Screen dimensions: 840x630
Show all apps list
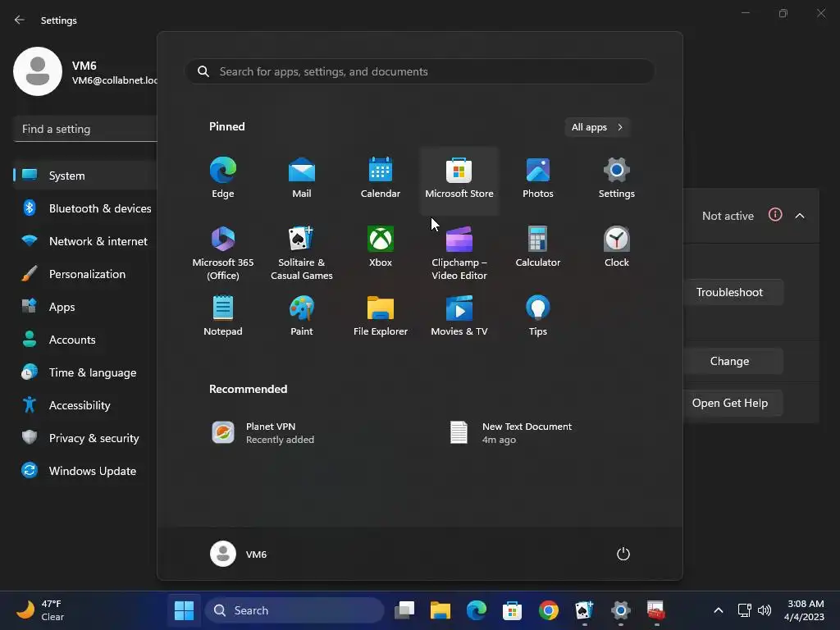coord(597,127)
